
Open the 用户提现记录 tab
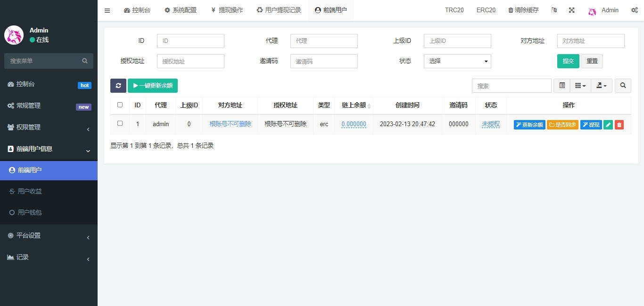[x=279, y=10]
